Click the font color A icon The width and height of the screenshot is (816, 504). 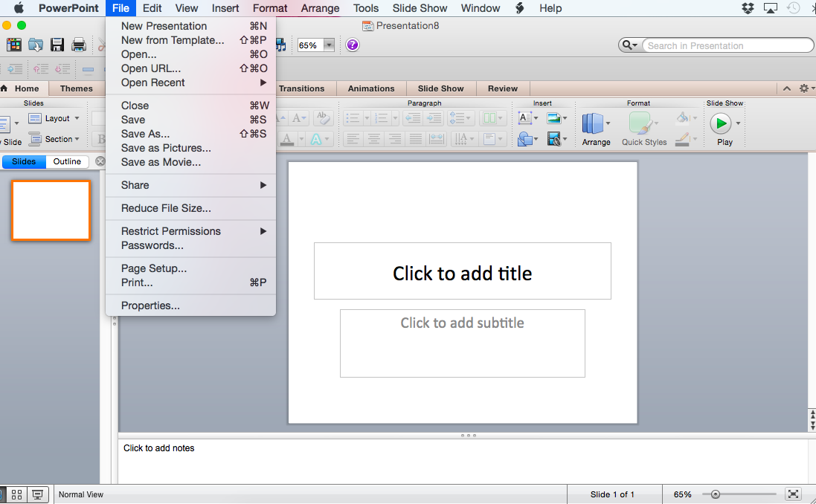coord(287,139)
